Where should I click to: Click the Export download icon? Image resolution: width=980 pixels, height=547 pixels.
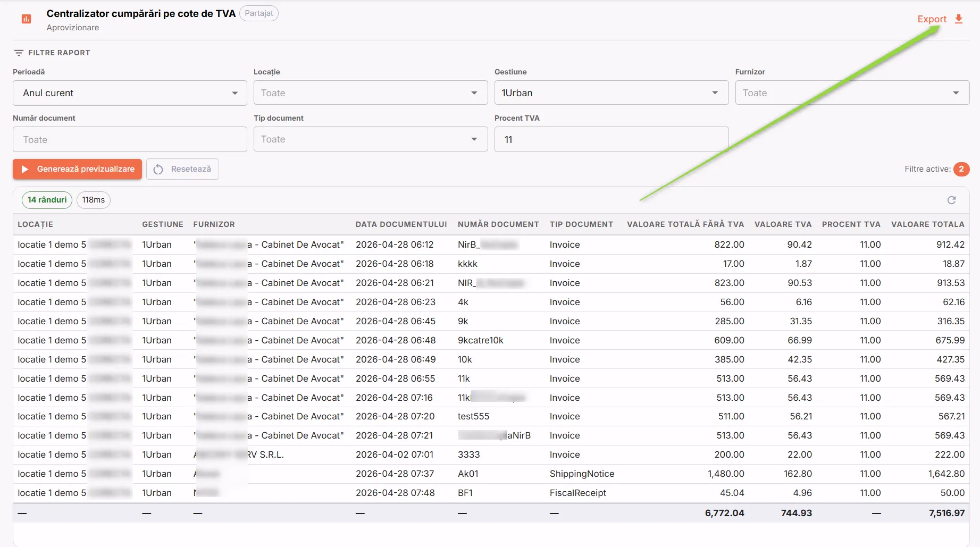pyautogui.click(x=959, y=19)
